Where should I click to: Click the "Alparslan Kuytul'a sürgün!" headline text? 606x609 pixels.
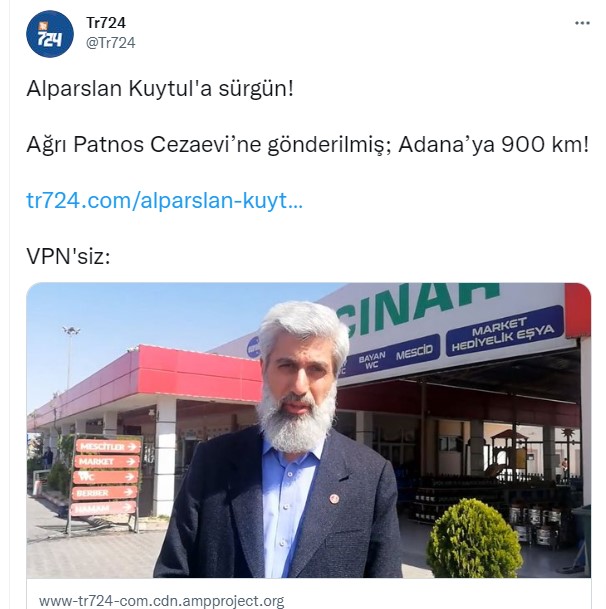[x=160, y=88]
